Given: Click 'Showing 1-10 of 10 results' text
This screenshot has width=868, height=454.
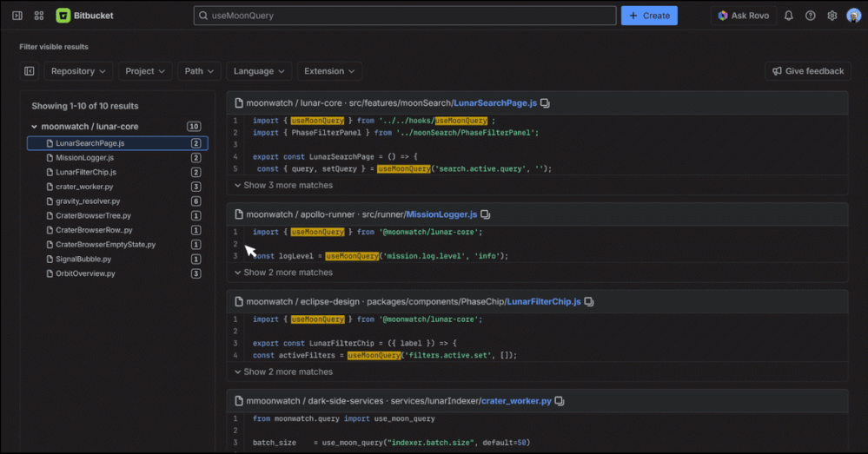Looking at the screenshot, I should [84, 106].
